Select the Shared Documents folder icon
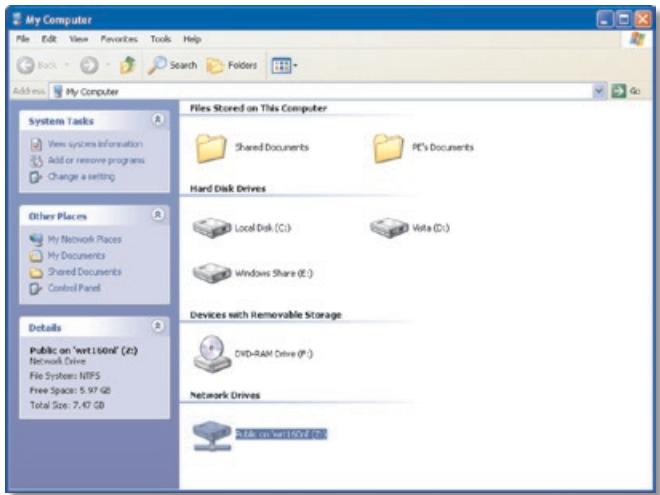The width and height of the screenshot is (660, 495). point(211,148)
